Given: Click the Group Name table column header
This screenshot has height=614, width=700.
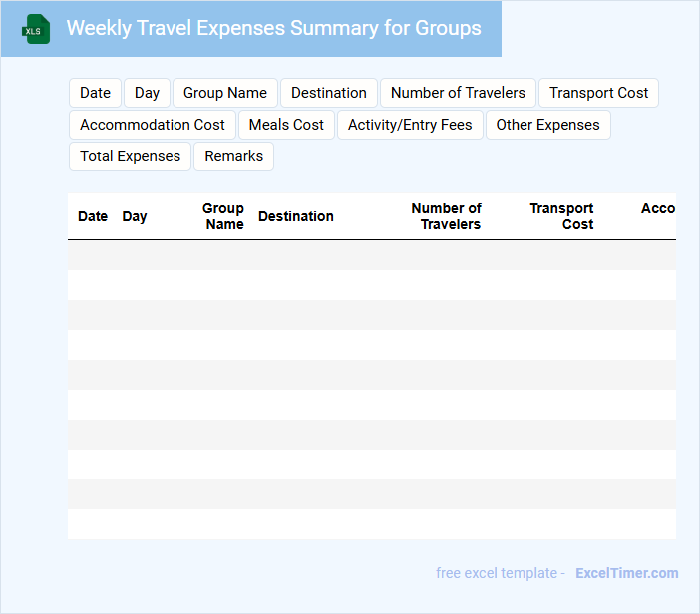Looking at the screenshot, I should click(x=223, y=216).
